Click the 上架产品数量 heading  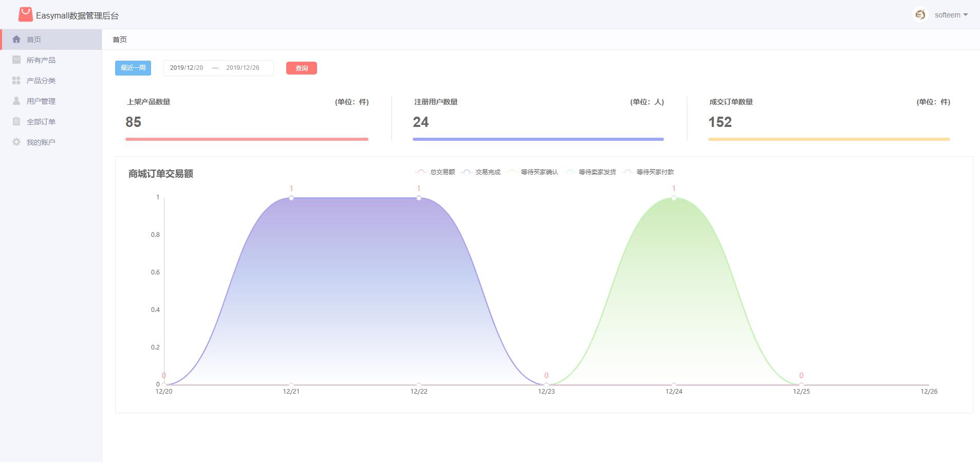tap(149, 102)
